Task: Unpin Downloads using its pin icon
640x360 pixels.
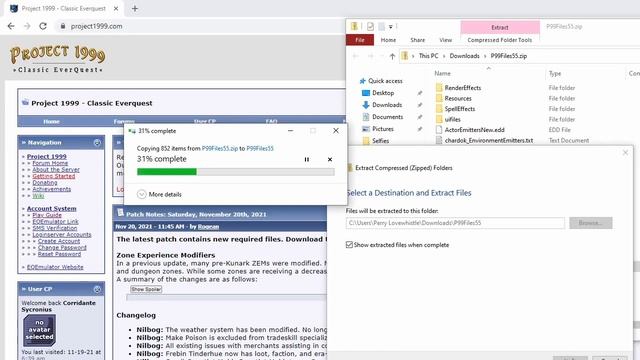Action: (x=420, y=105)
